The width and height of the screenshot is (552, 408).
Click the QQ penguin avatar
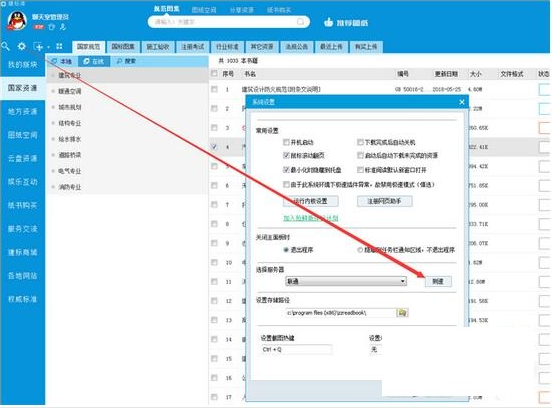point(17,20)
